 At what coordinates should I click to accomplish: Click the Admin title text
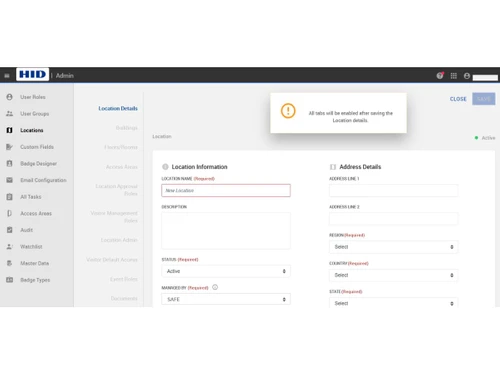click(x=65, y=76)
